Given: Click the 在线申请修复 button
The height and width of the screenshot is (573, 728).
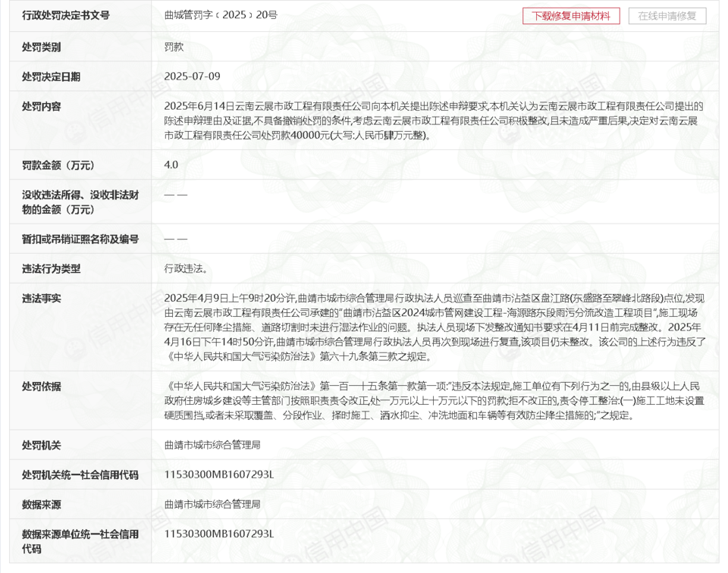Looking at the screenshot, I should [x=667, y=16].
